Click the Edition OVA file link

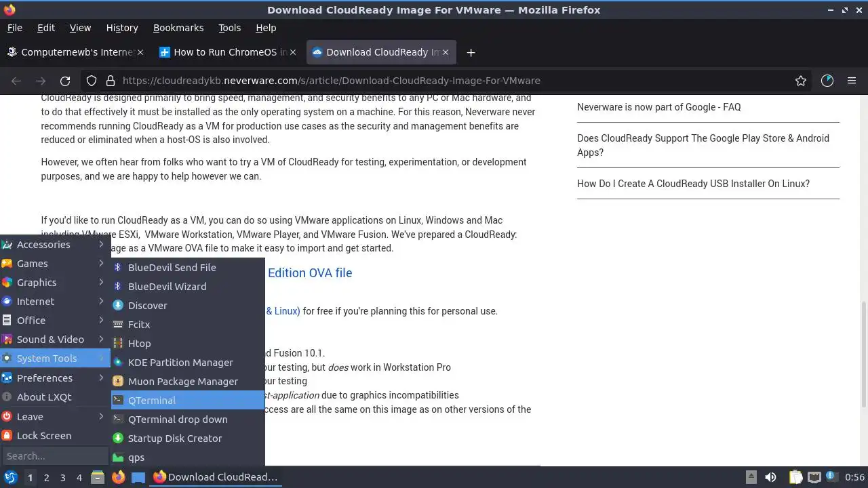310,273
